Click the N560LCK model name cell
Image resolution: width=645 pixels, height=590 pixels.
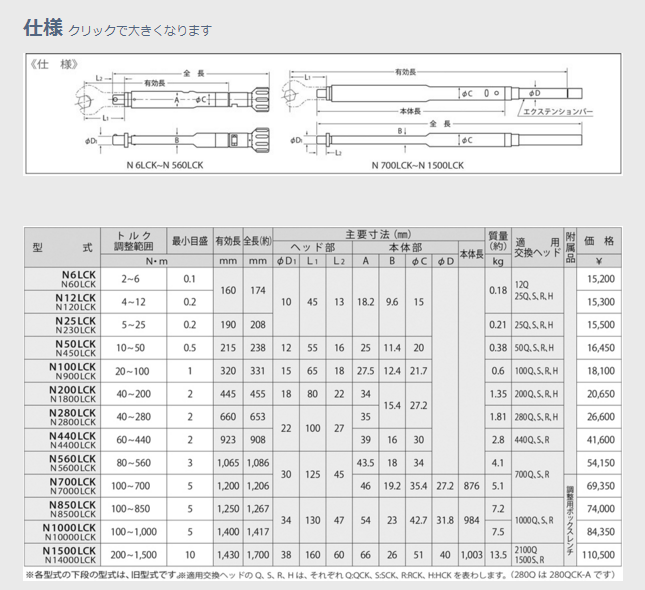click(62, 464)
